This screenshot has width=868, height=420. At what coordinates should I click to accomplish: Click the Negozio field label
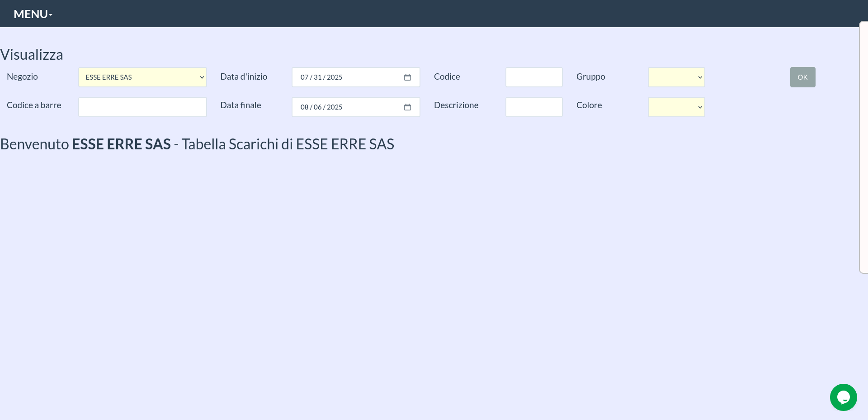(22, 77)
